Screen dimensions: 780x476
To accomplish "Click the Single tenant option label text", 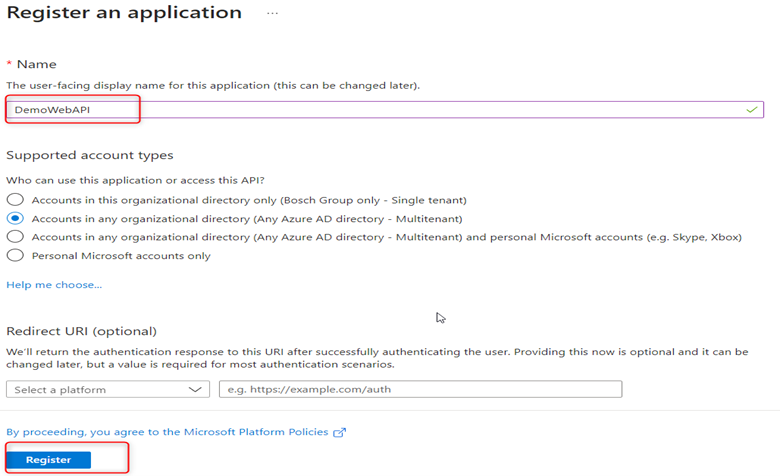I will 249,200.
